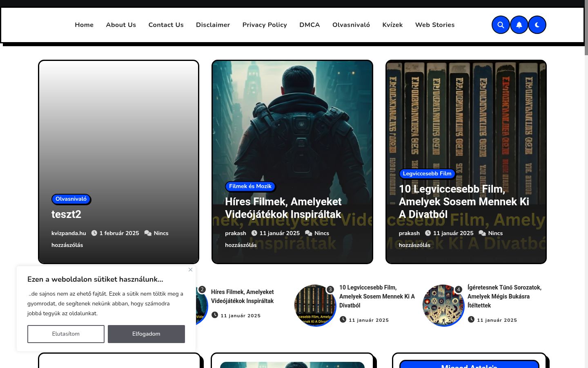
Task: Accept cookies with Elfogadom button
Action: 146,334
